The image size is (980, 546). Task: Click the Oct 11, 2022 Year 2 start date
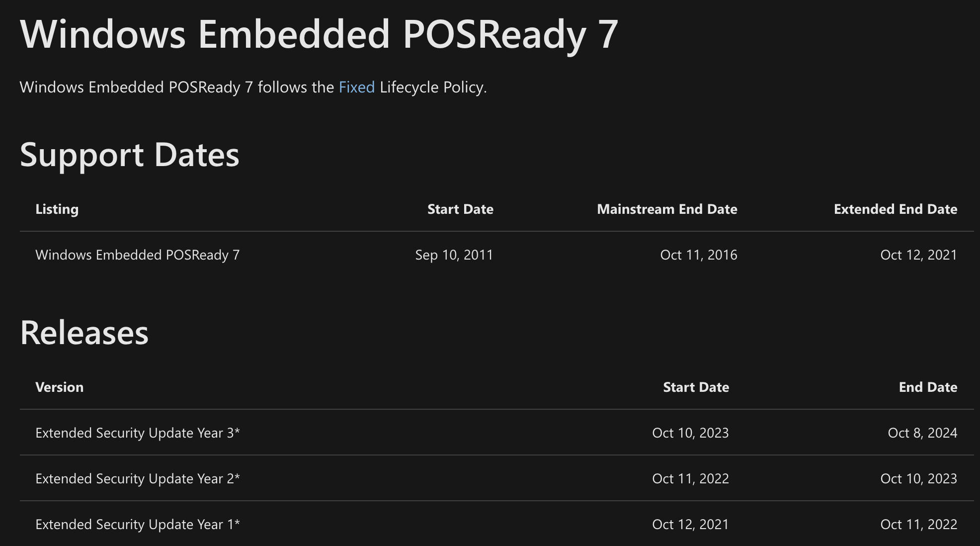click(x=690, y=479)
